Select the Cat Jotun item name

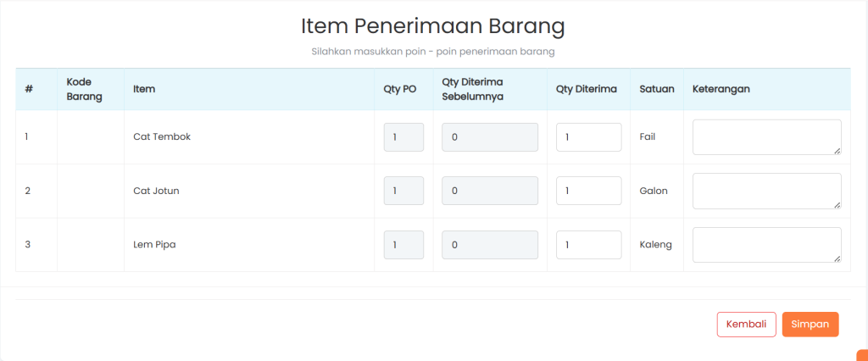tap(156, 191)
